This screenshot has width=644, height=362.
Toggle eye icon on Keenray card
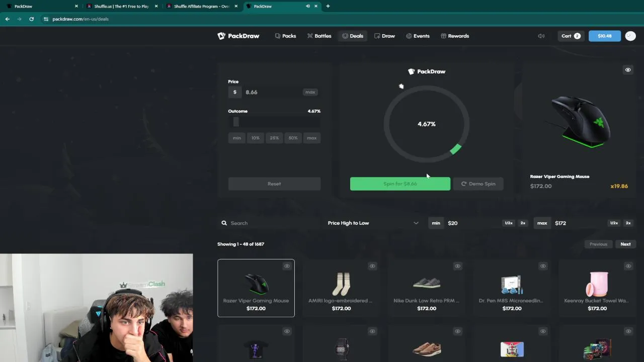(x=628, y=266)
